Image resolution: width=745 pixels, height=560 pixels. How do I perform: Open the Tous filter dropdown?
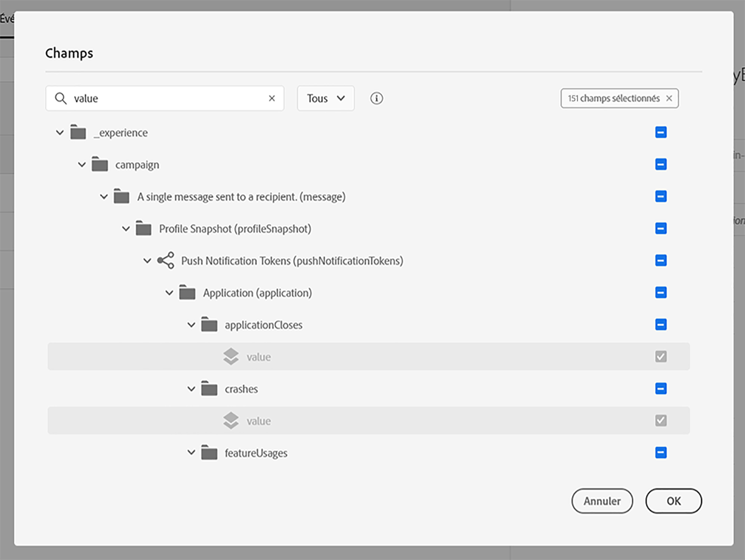click(326, 98)
